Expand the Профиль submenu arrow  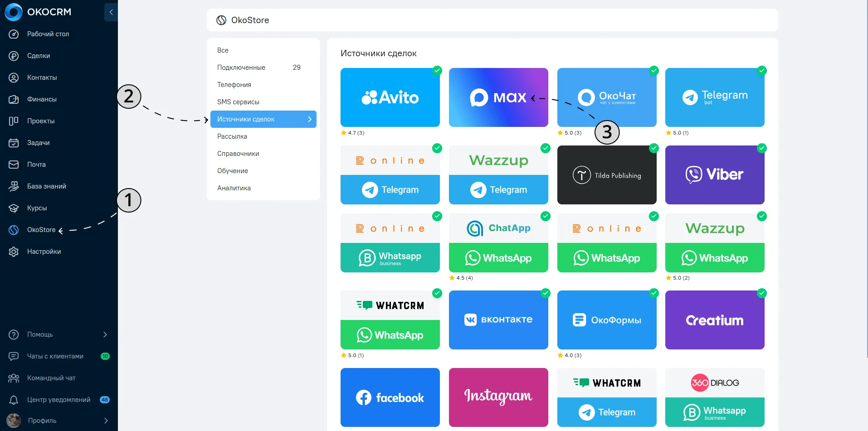point(106,421)
